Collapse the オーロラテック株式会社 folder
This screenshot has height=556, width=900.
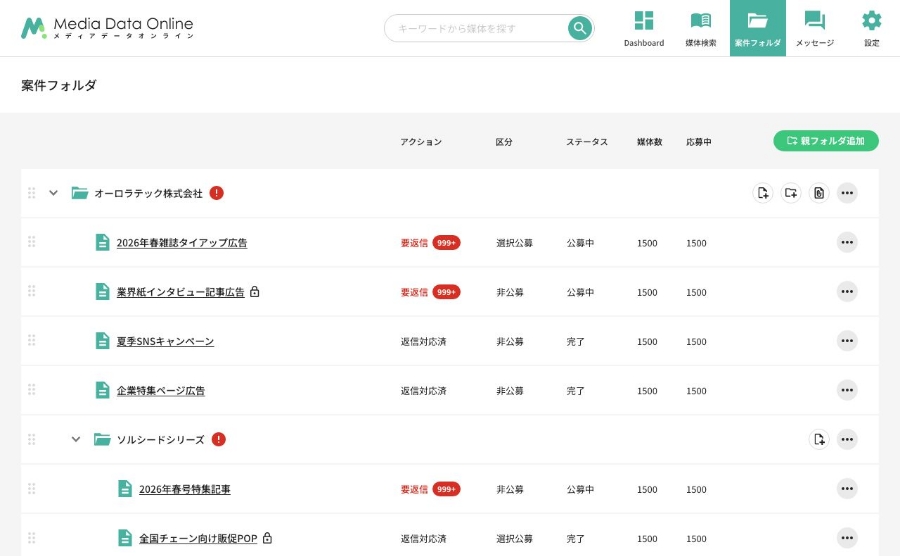pyautogui.click(x=54, y=193)
